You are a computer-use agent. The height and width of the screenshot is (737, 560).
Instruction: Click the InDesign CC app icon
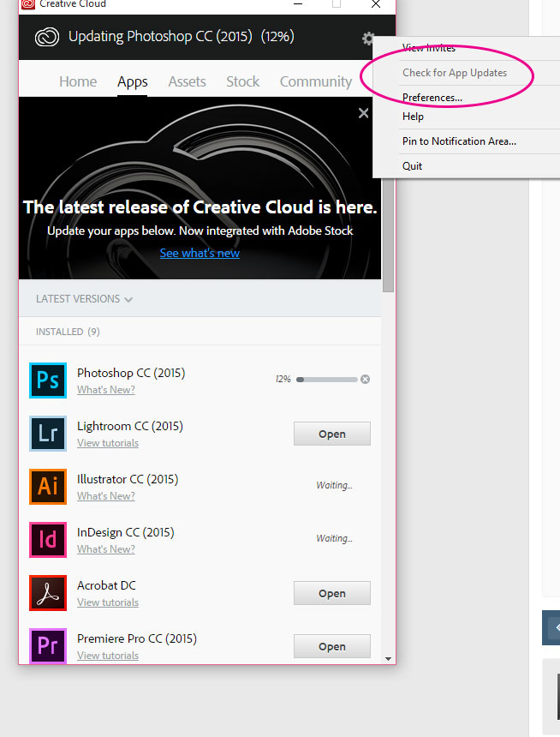click(x=48, y=540)
